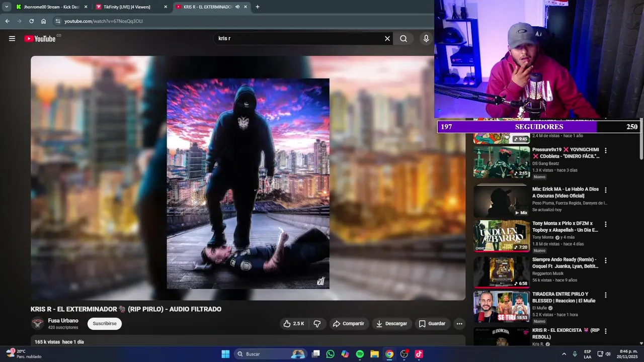Click the youtube.com address bar URL
Screen dimensions: 644x362
(104, 21)
